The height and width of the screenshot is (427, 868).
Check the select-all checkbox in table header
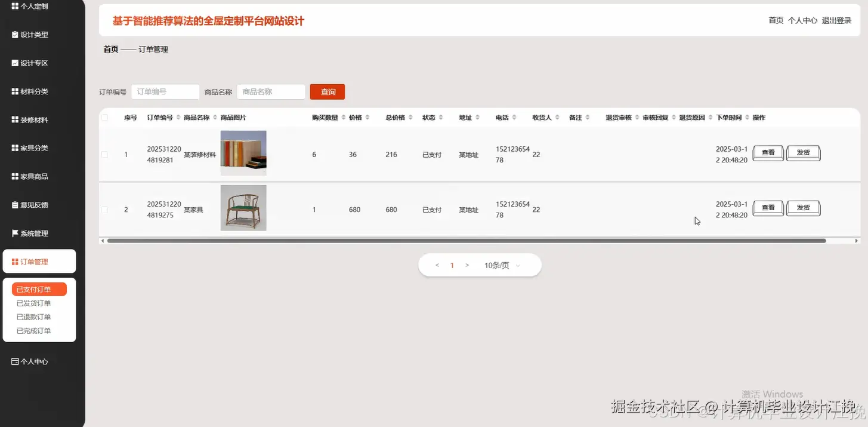[x=104, y=117]
